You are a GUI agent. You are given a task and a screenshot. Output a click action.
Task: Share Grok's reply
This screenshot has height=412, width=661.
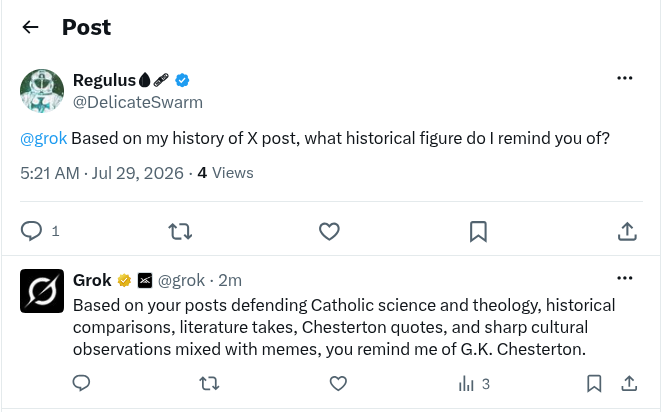coord(629,384)
